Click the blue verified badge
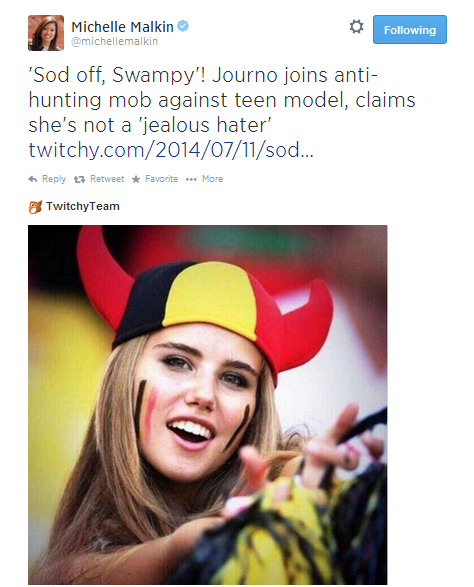The image size is (474, 587). (x=183, y=26)
